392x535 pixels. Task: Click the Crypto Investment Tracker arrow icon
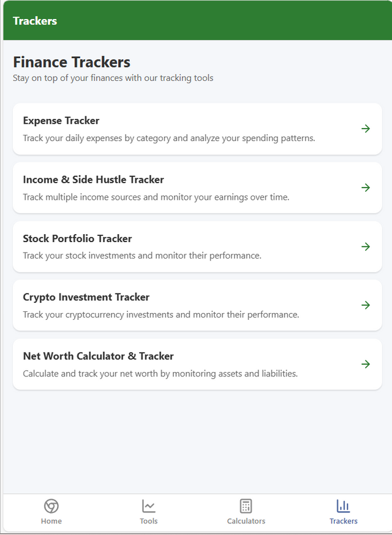coord(366,305)
